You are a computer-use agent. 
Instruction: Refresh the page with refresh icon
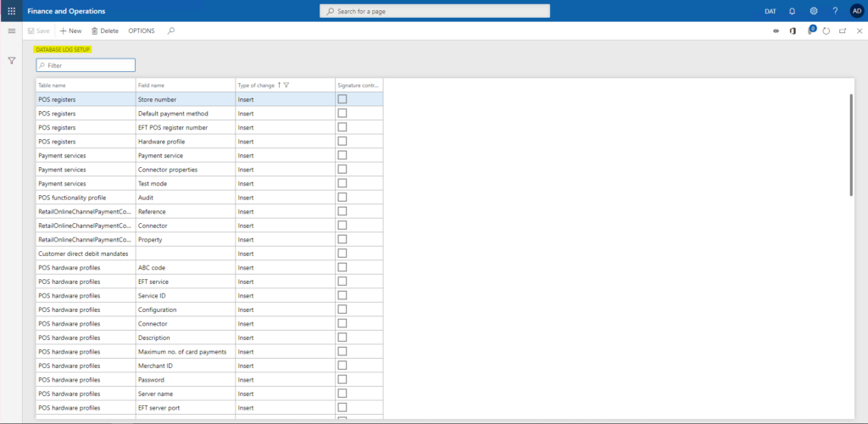coord(826,31)
